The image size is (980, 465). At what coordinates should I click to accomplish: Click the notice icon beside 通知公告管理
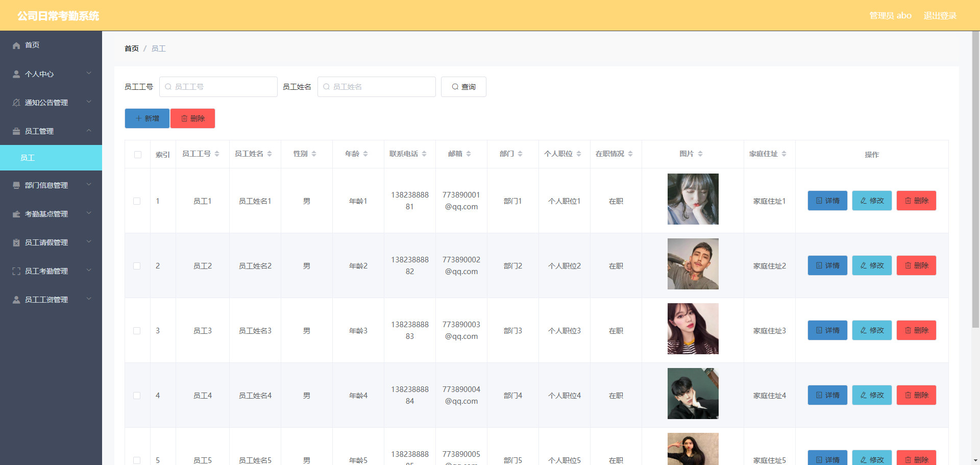click(x=16, y=103)
